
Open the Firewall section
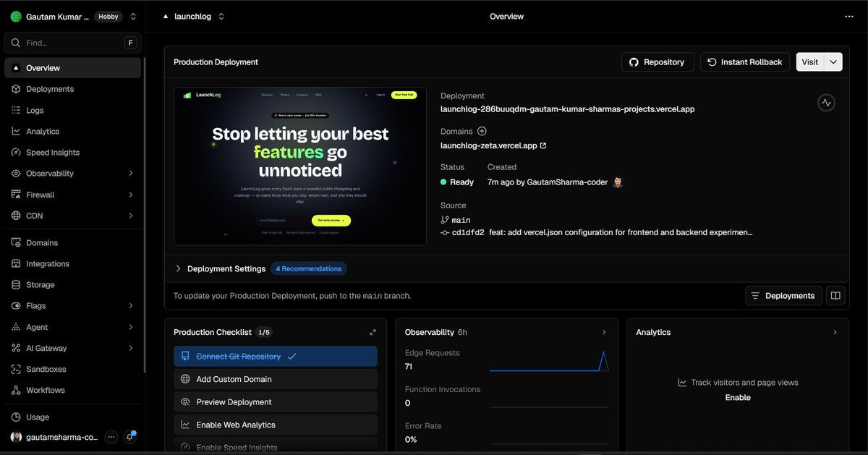pos(42,194)
